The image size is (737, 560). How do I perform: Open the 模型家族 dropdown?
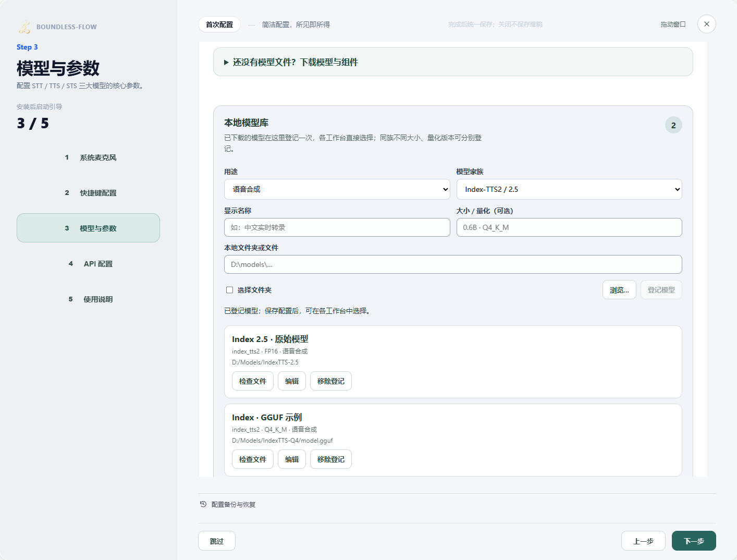(x=569, y=189)
